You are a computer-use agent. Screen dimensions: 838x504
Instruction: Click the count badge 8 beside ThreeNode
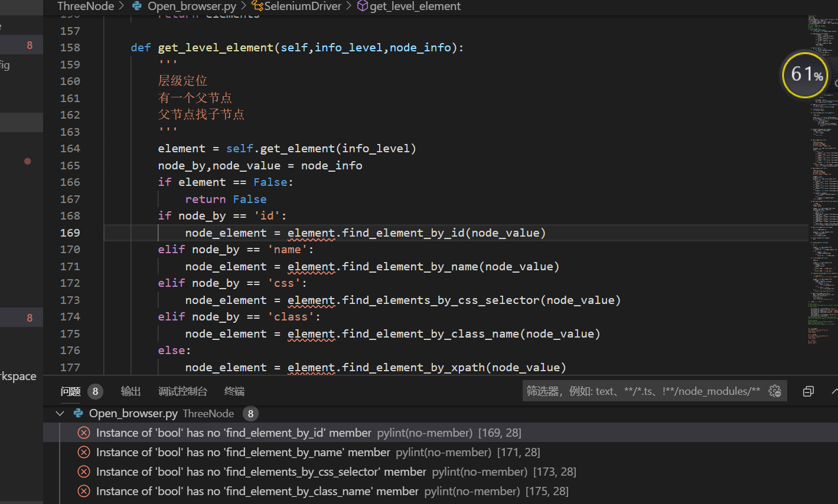coord(250,414)
